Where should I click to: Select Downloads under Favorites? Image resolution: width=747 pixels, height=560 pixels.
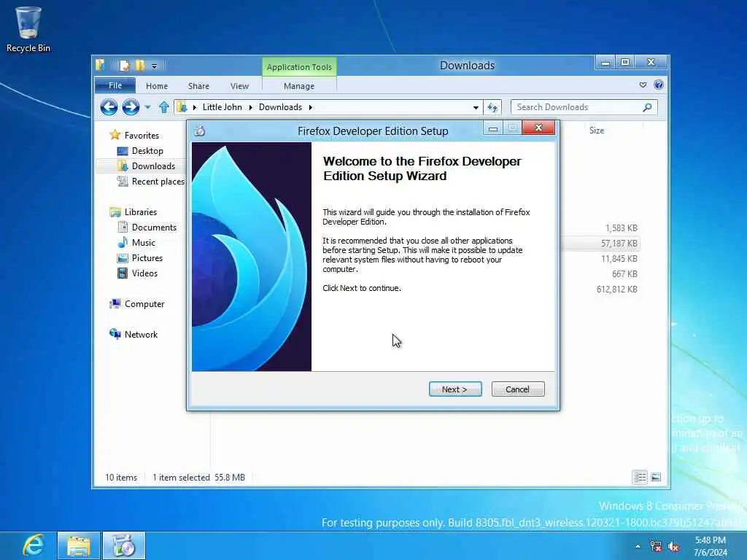(153, 166)
